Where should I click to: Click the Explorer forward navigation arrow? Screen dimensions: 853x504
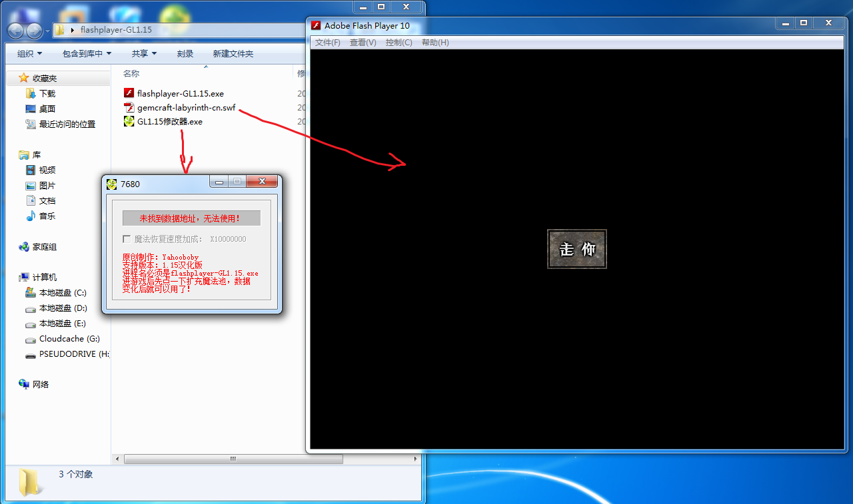pos(35,30)
